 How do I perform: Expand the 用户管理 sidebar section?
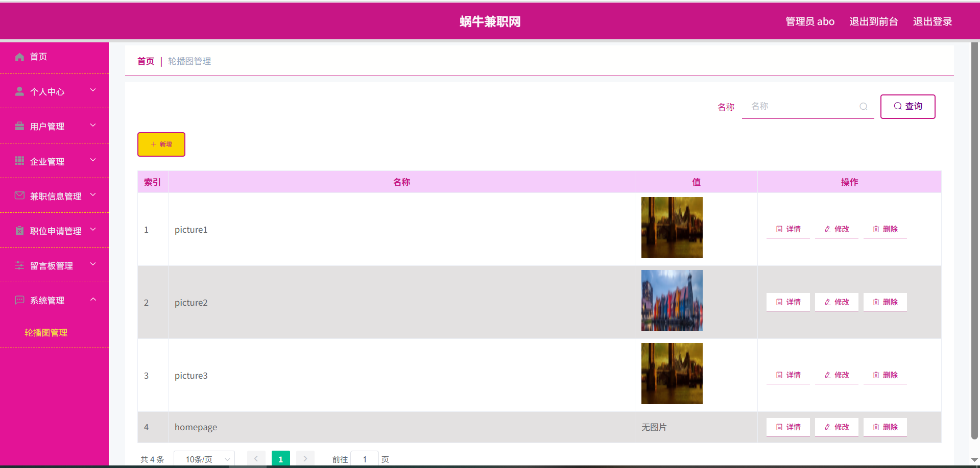[x=55, y=126]
